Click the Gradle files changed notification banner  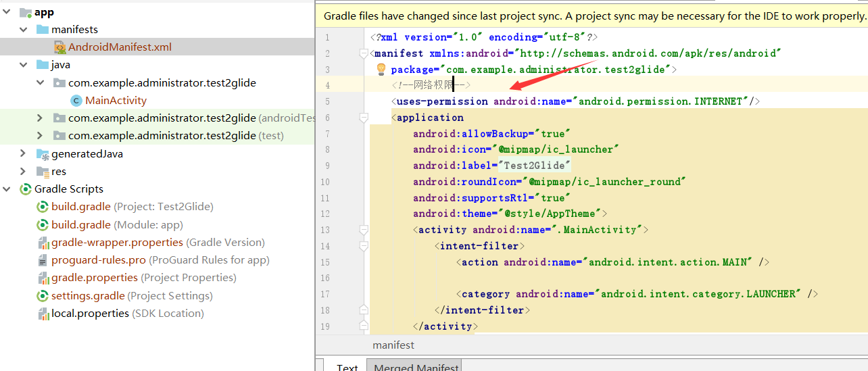592,16
